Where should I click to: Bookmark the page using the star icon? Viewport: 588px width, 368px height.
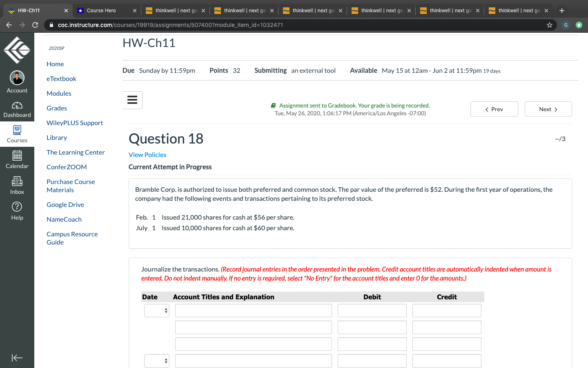point(549,25)
